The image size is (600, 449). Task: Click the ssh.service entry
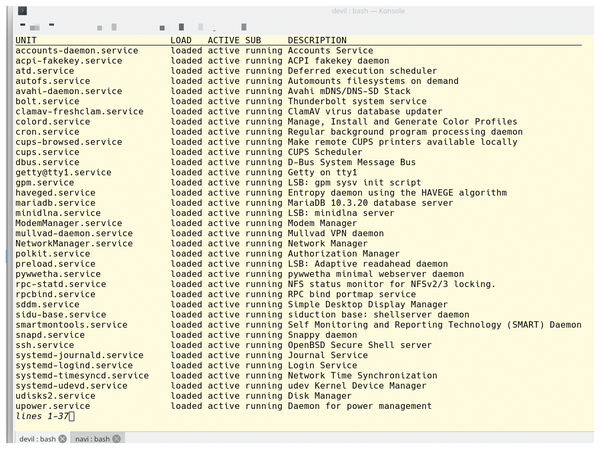[45, 345]
